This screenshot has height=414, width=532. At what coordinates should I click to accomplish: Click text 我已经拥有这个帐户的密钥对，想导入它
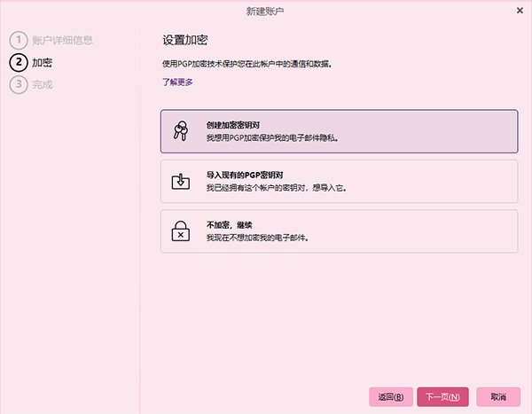276,188
